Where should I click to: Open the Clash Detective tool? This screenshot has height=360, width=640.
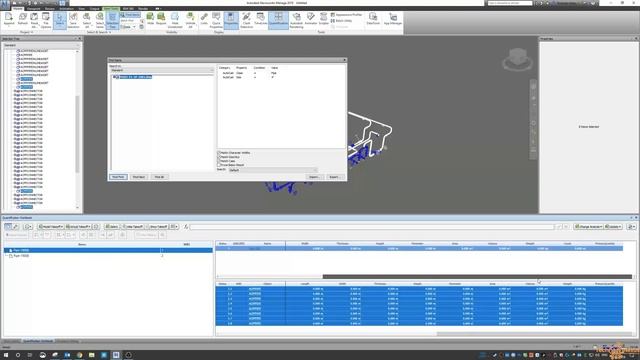(247, 19)
